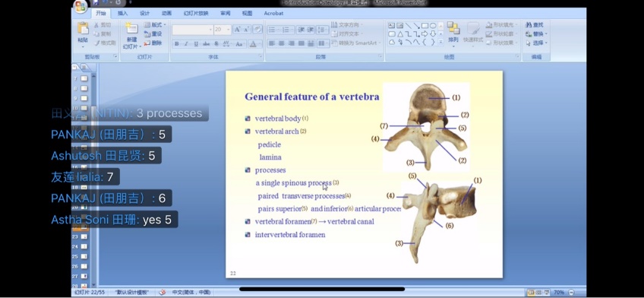Click the zoom out minus button

(571, 292)
